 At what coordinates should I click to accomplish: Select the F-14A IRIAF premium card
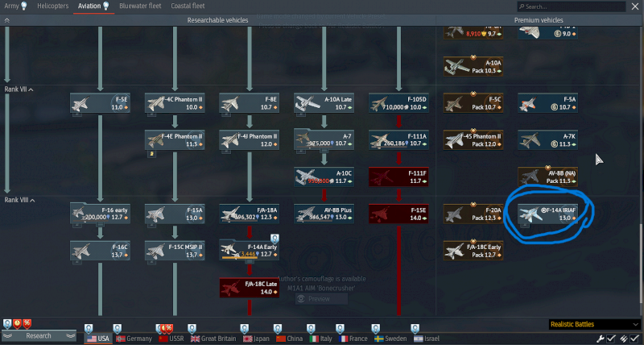point(548,214)
